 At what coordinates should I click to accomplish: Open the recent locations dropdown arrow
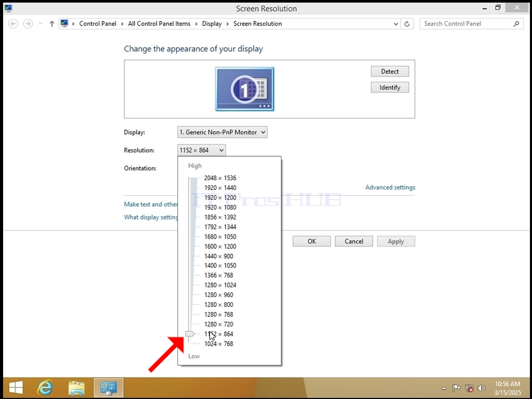[x=40, y=24]
